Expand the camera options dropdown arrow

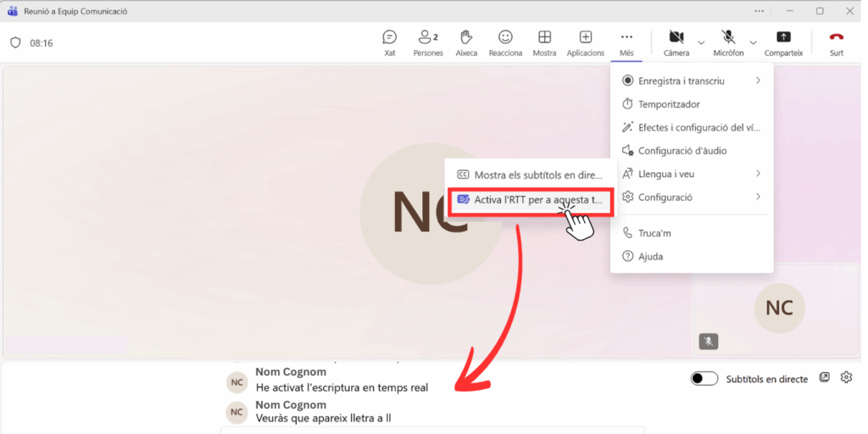click(x=701, y=42)
